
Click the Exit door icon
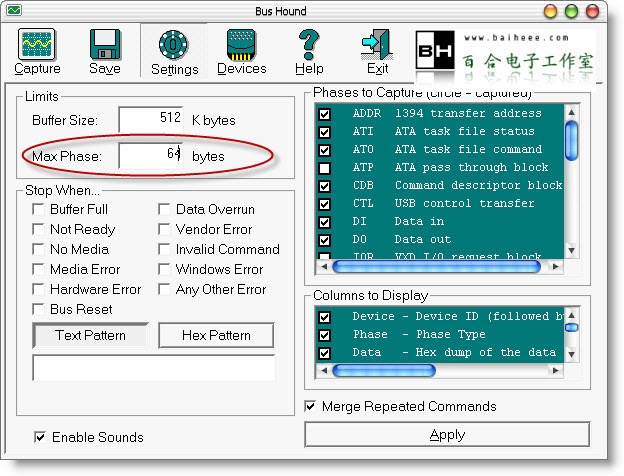click(x=377, y=44)
